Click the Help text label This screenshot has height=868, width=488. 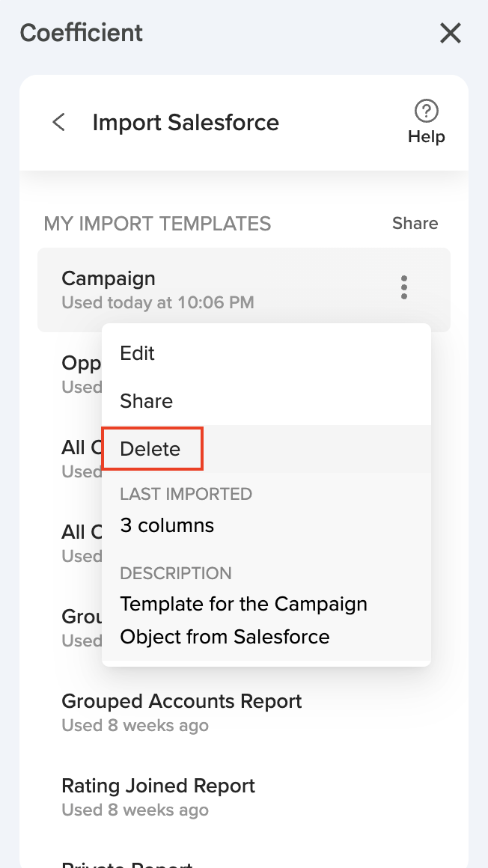click(426, 137)
